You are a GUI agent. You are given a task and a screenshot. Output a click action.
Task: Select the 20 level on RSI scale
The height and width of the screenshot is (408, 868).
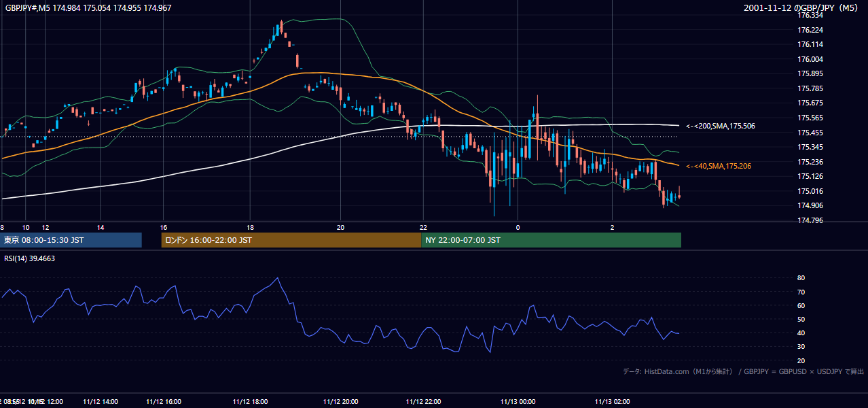click(801, 360)
